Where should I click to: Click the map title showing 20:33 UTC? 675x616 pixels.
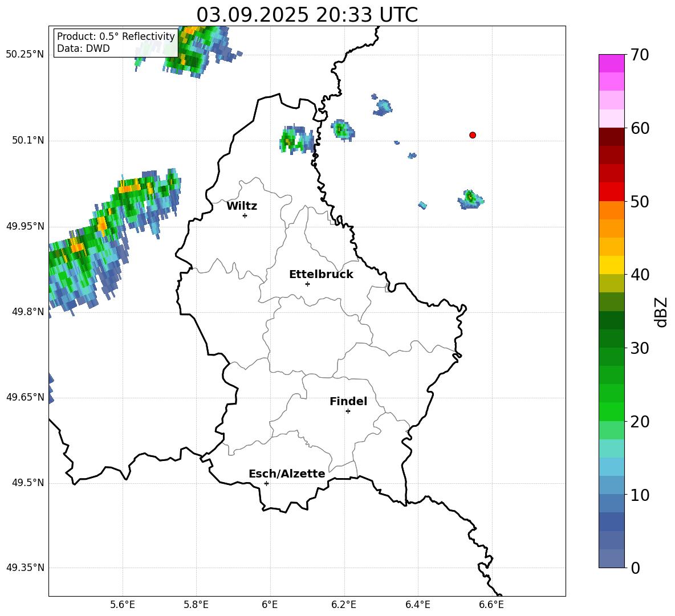[307, 15]
